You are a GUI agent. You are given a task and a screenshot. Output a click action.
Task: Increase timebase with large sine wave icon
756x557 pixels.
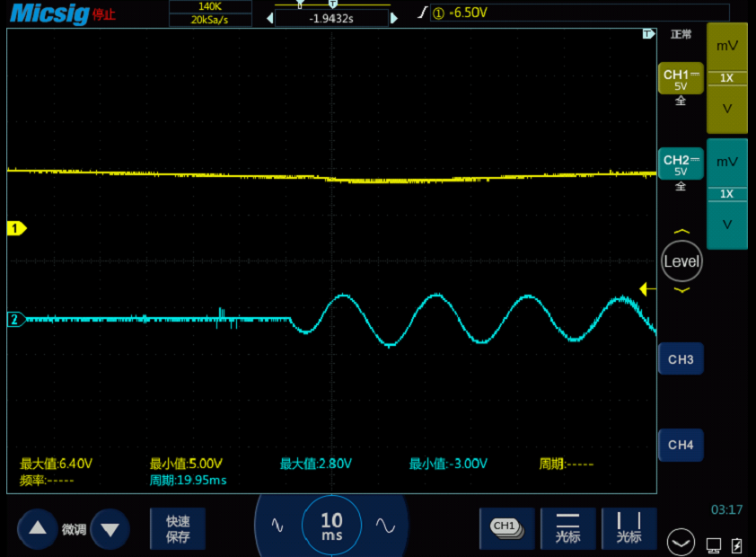[x=386, y=526]
